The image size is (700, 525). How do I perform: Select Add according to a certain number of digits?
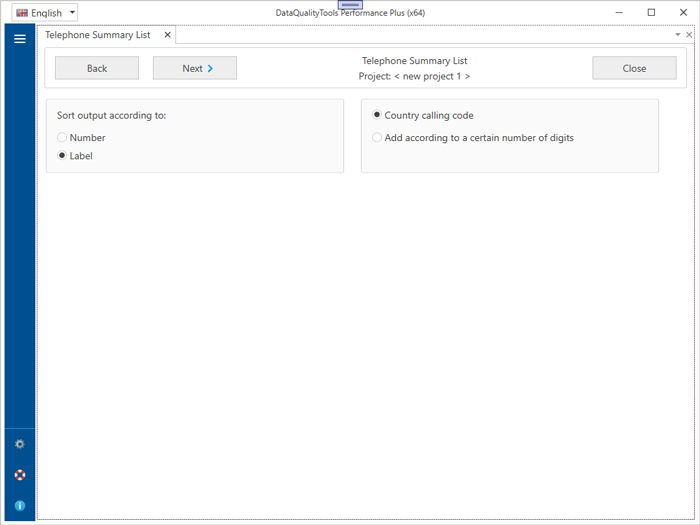tap(377, 138)
